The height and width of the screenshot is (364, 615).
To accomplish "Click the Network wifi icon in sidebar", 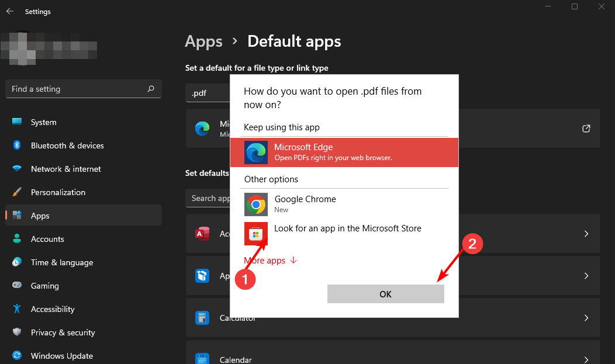I will (x=17, y=169).
